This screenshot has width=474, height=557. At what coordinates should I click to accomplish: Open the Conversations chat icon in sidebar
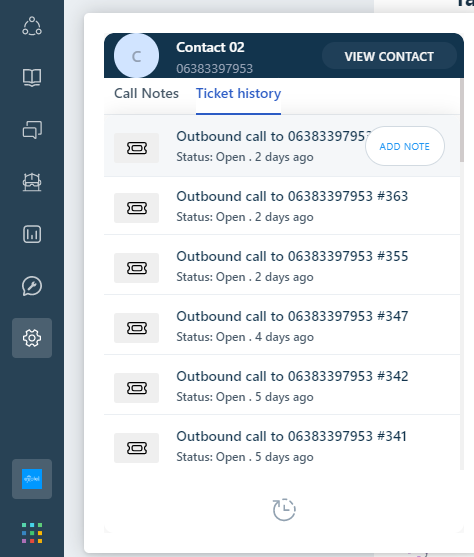point(32,129)
